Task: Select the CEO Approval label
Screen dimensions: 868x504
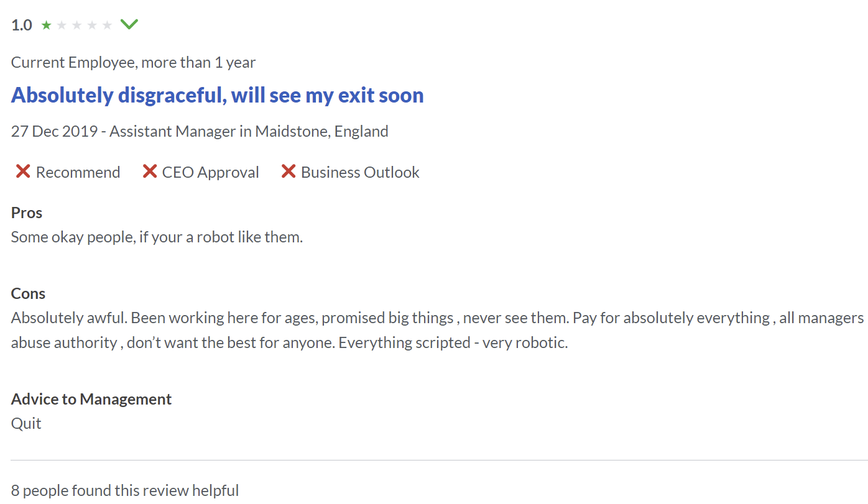Action: (x=211, y=172)
